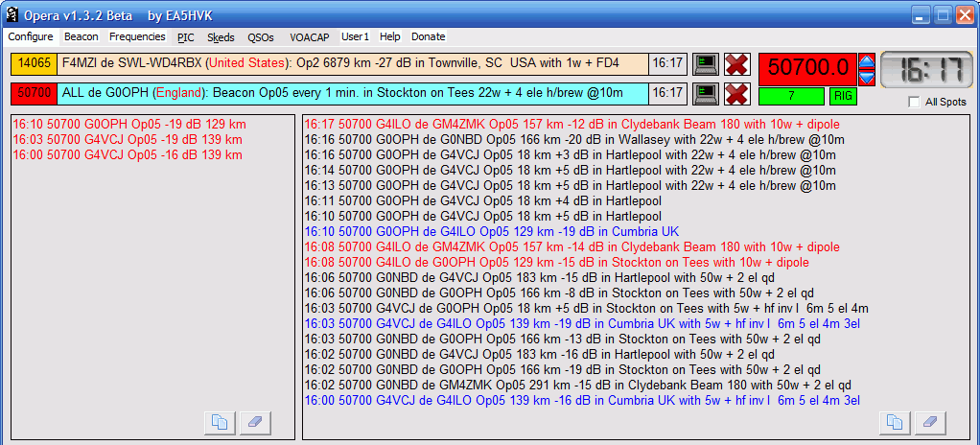980x445 pixels.
Task: Open the Beacon menu
Action: tap(82, 36)
